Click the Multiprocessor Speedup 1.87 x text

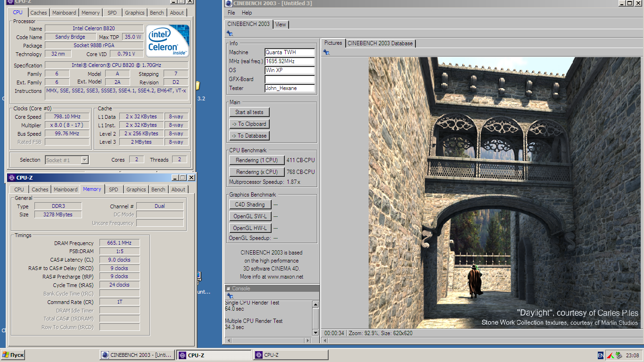(264, 182)
